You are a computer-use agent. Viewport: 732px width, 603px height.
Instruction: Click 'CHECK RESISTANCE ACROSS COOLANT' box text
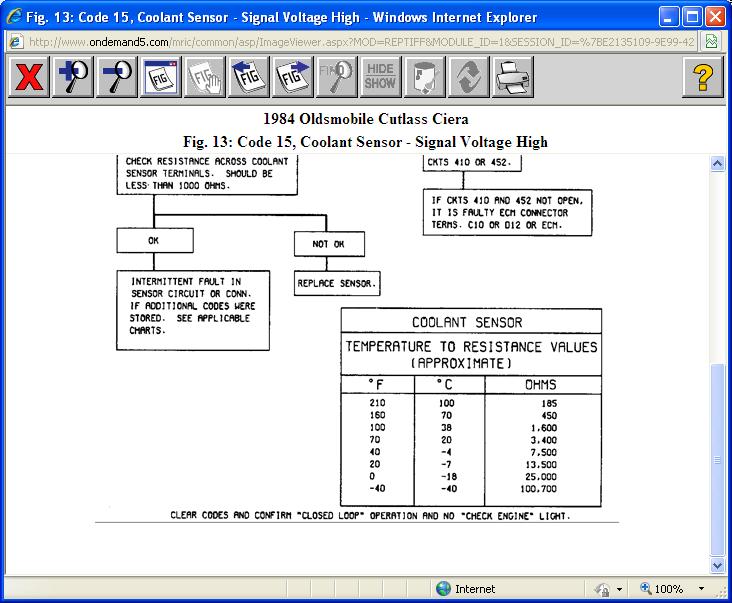tap(207, 161)
